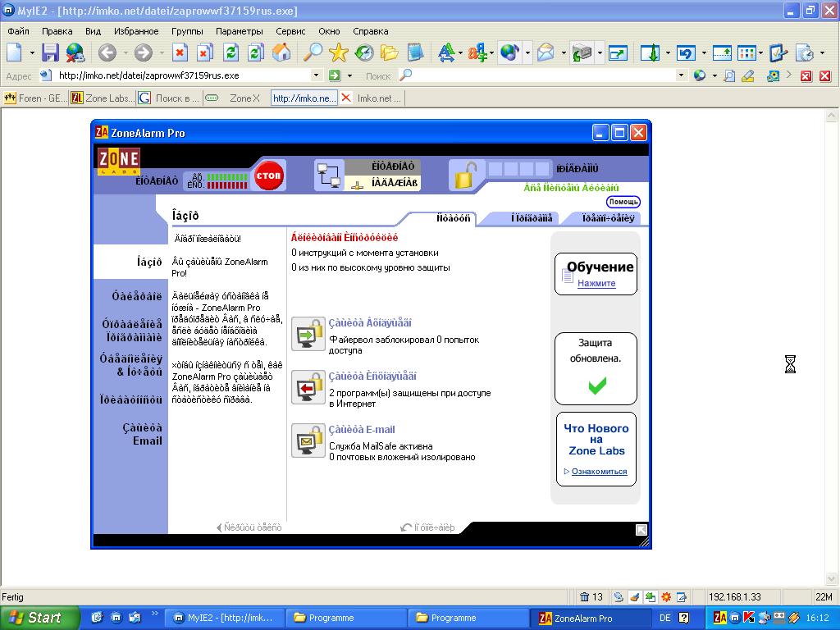Switch to the Foren - GE browser tab
The width and height of the screenshot is (840, 630).
pyautogui.click(x=34, y=98)
